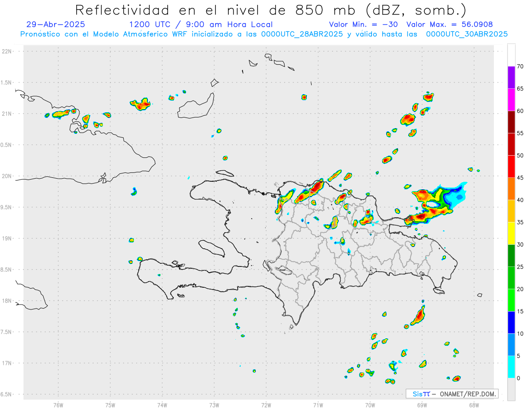Viewport: 532px width, 411px height.
Task: Select the dark maroon 55–60 dBZ colorbar segment
Action: (511, 122)
